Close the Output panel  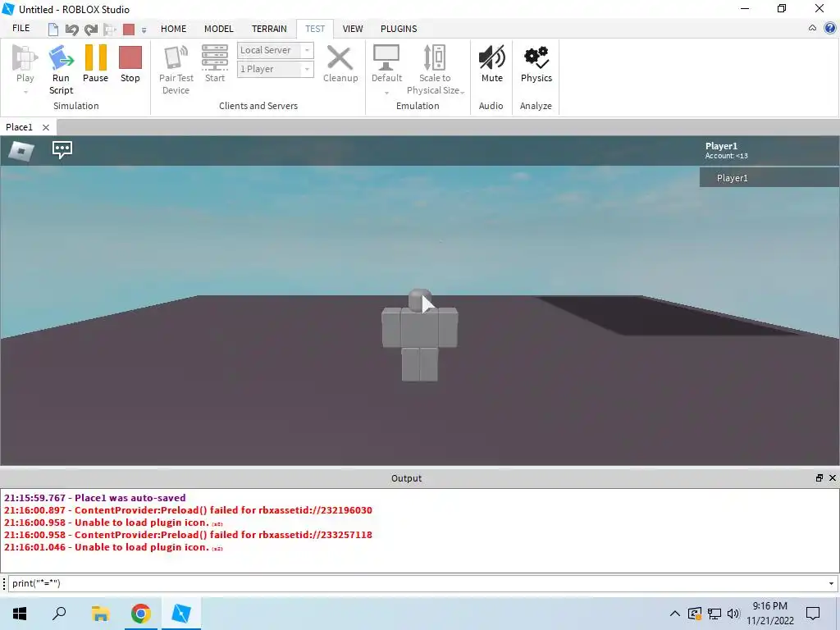point(833,478)
